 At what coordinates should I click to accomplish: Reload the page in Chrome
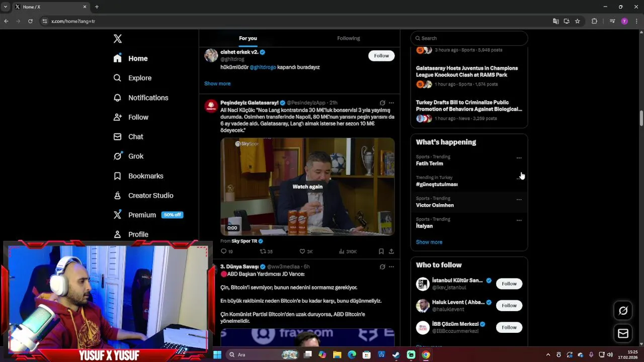pos(30,21)
